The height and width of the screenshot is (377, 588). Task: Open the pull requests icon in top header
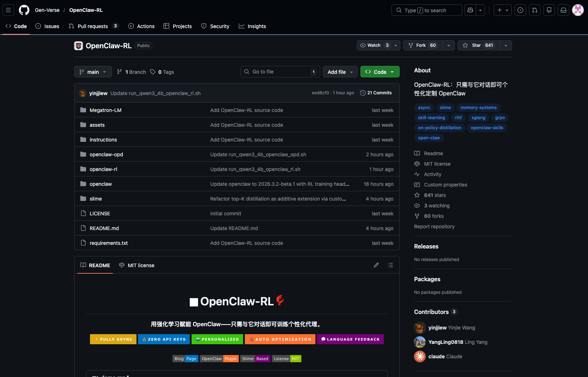[535, 10]
